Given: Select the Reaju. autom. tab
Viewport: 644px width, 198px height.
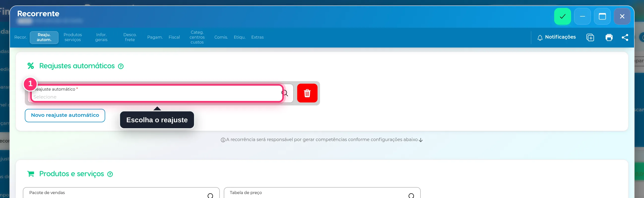Looking at the screenshot, I should (44, 37).
